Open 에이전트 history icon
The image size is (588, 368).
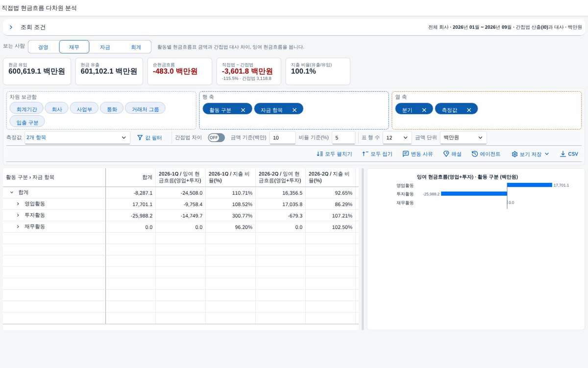coord(475,154)
